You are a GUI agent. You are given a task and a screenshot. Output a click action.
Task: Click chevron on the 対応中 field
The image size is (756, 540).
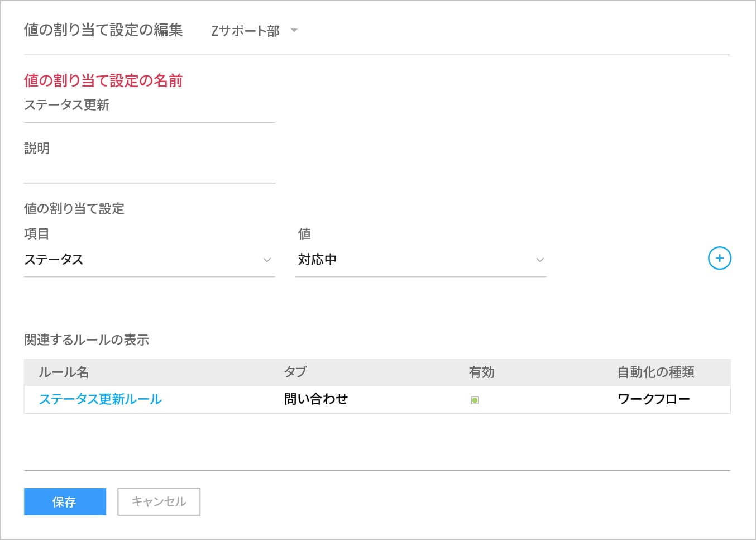[x=540, y=260]
